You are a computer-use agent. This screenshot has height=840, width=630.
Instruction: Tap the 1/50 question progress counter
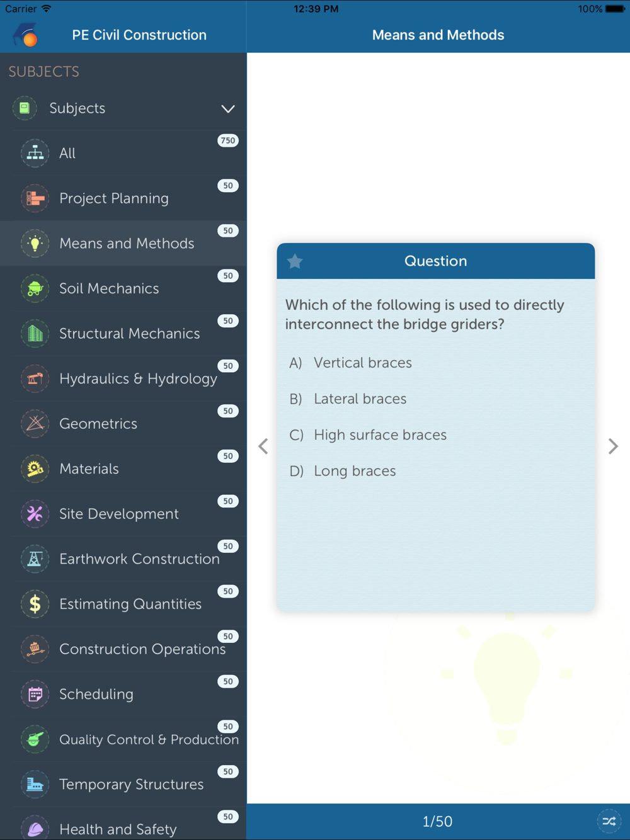(x=437, y=821)
